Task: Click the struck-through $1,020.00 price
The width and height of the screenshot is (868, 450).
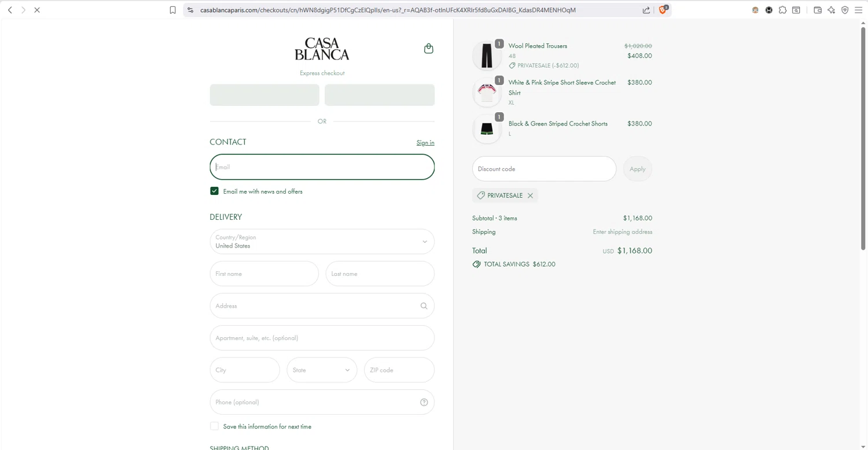Action: tap(638, 46)
